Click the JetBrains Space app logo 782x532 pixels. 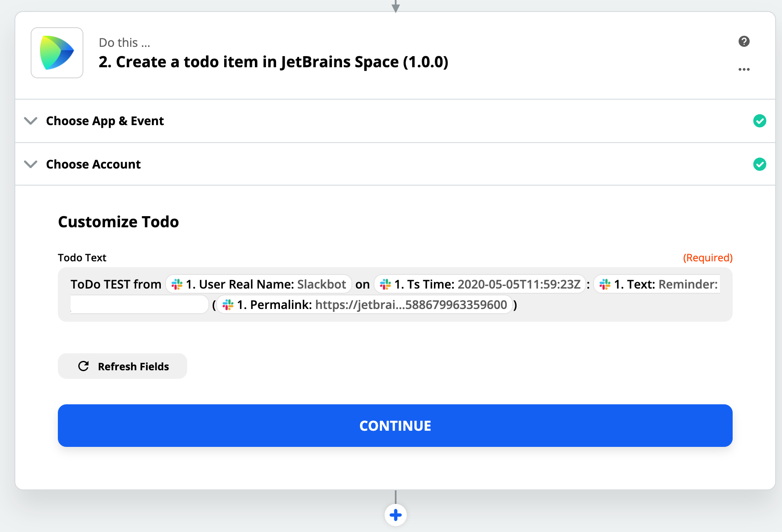(x=57, y=53)
